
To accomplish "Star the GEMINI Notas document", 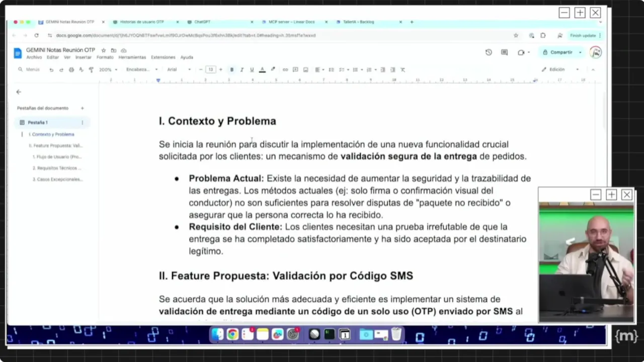I will click(x=104, y=50).
